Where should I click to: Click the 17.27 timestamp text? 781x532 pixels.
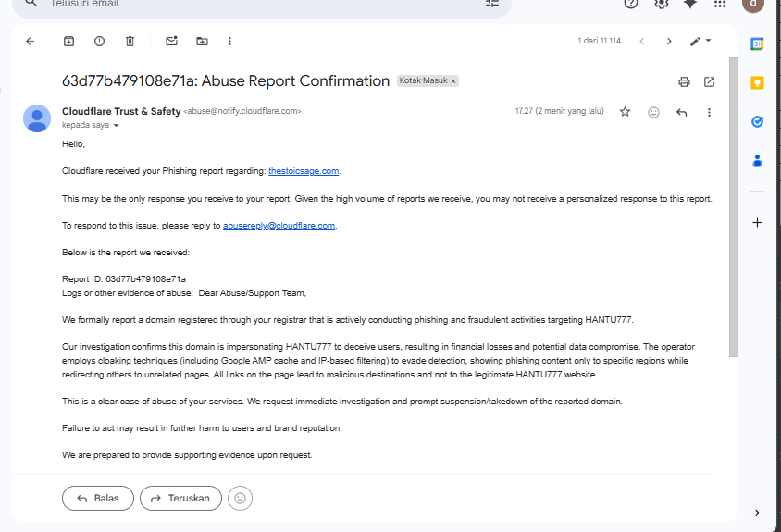(559, 111)
